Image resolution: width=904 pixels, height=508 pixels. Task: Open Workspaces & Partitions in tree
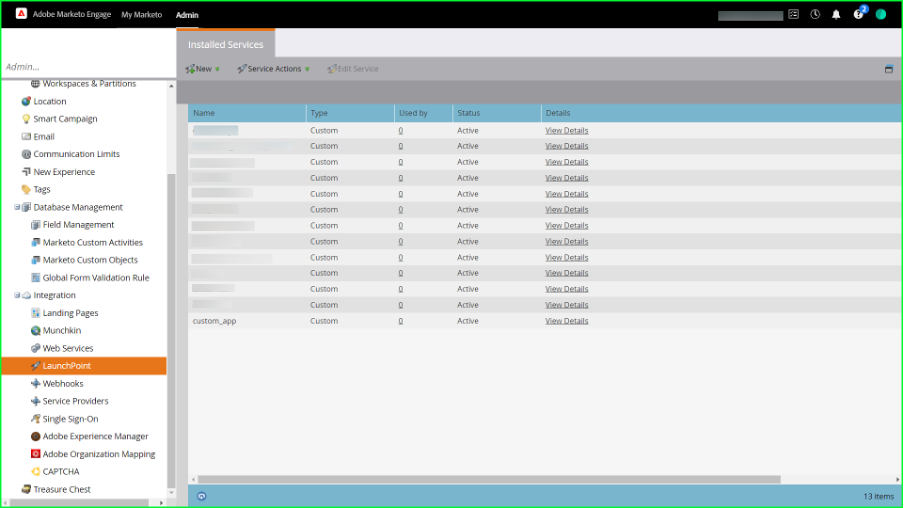click(89, 84)
